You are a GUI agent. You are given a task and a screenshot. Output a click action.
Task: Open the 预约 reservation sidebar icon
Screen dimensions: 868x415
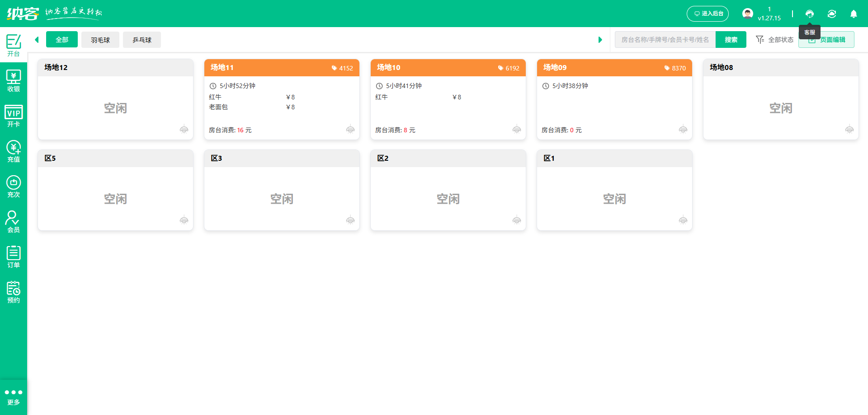pyautogui.click(x=14, y=292)
